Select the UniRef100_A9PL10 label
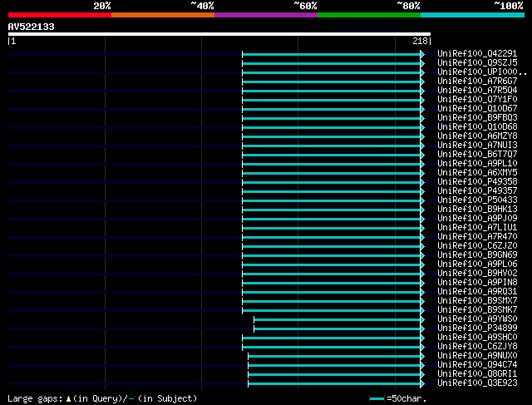 tap(477, 164)
